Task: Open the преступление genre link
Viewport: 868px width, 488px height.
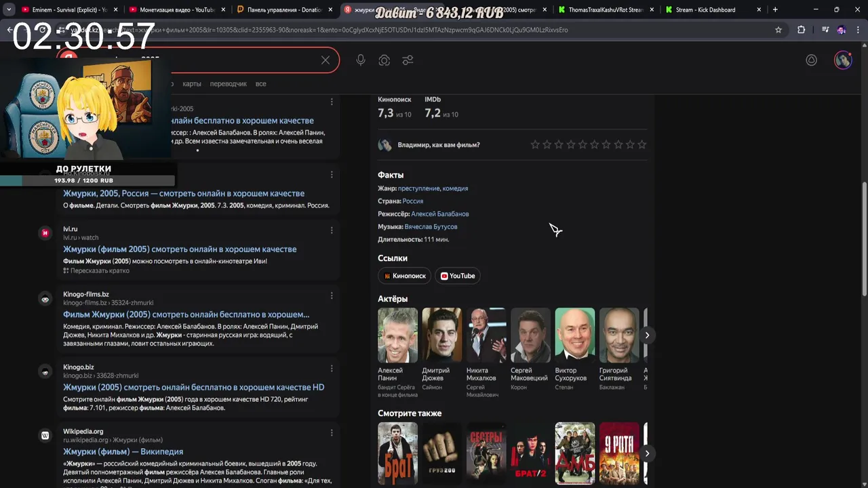Action: (419, 188)
